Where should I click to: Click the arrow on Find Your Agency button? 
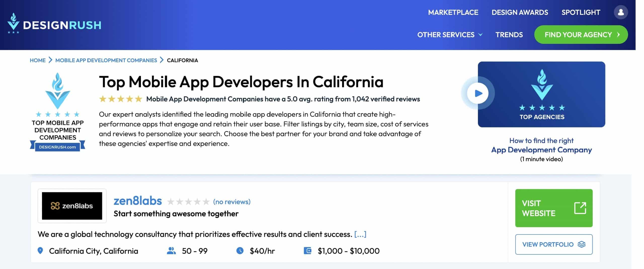[x=618, y=35]
